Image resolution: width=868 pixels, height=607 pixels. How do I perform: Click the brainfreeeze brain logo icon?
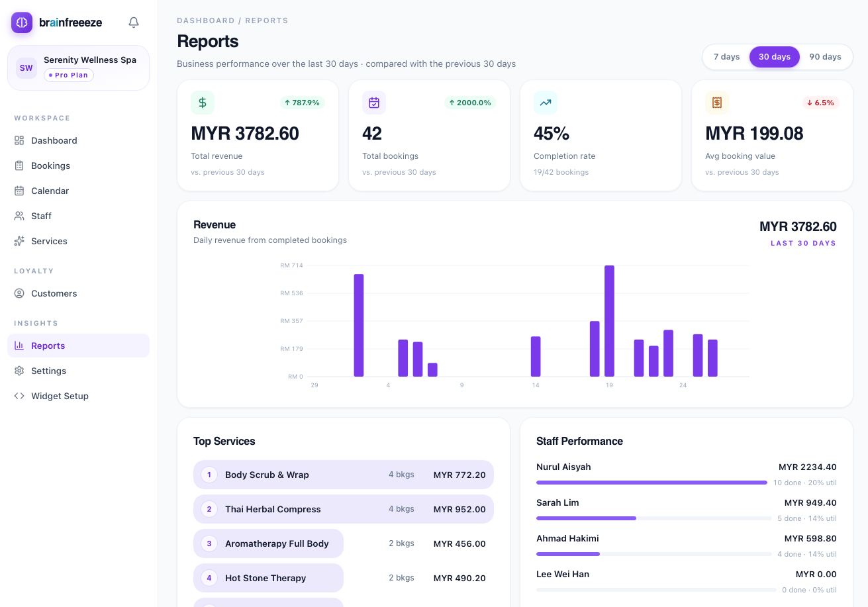coord(22,23)
